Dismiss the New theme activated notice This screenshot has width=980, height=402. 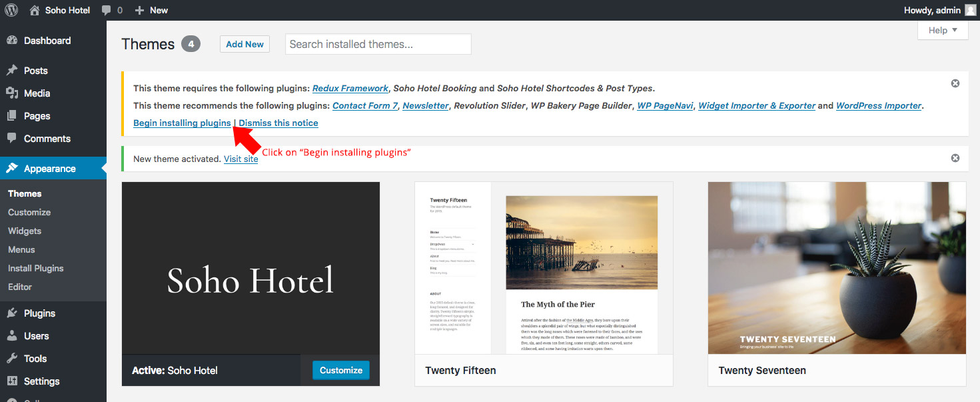[x=955, y=158]
